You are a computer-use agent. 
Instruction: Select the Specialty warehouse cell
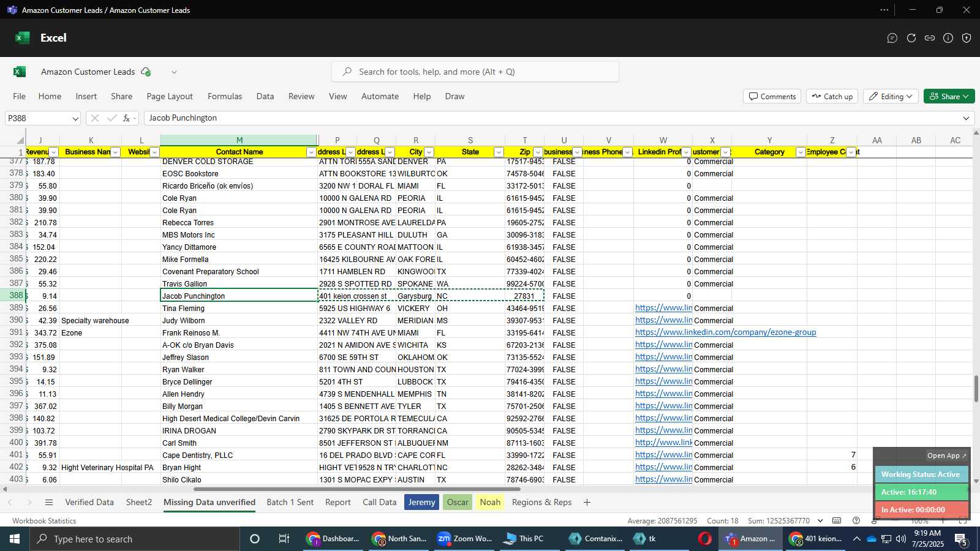pyautogui.click(x=91, y=320)
